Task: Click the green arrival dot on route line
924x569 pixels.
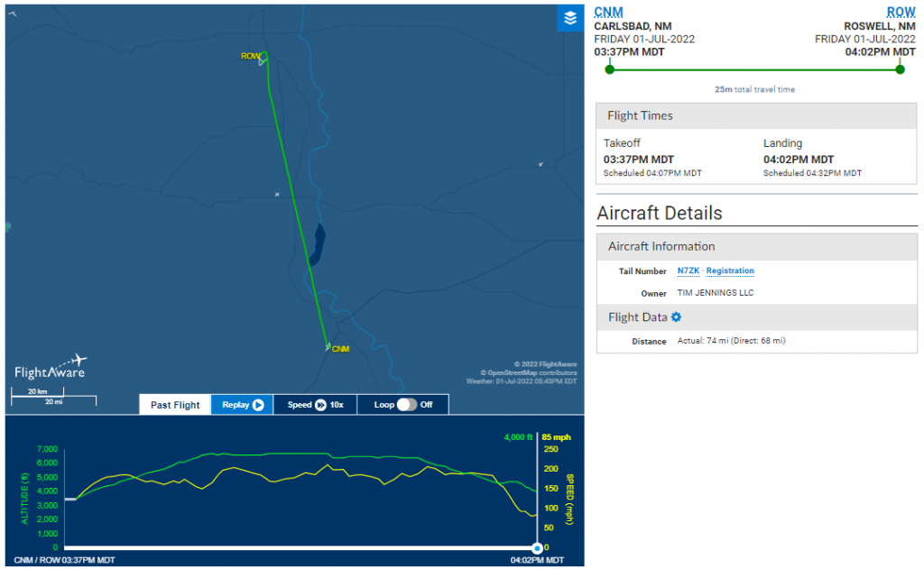Action: point(900,69)
